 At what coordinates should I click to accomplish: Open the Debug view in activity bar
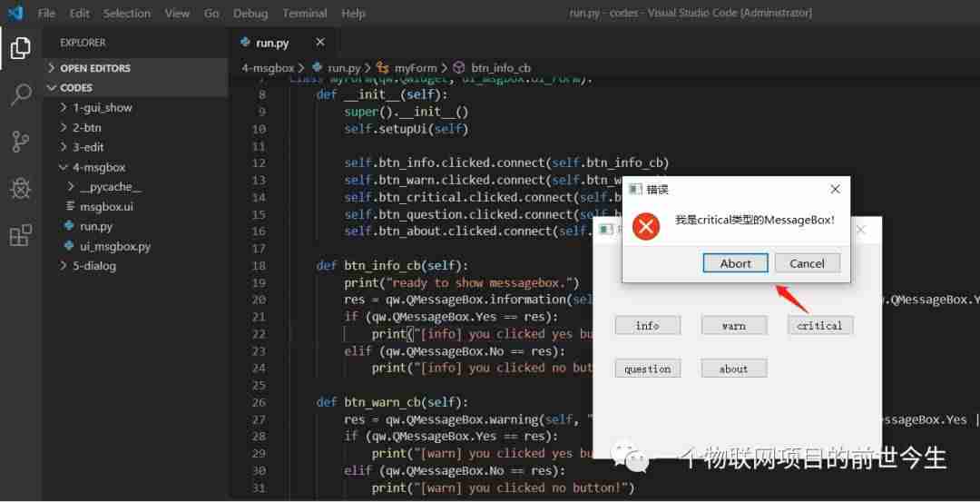click(x=20, y=189)
